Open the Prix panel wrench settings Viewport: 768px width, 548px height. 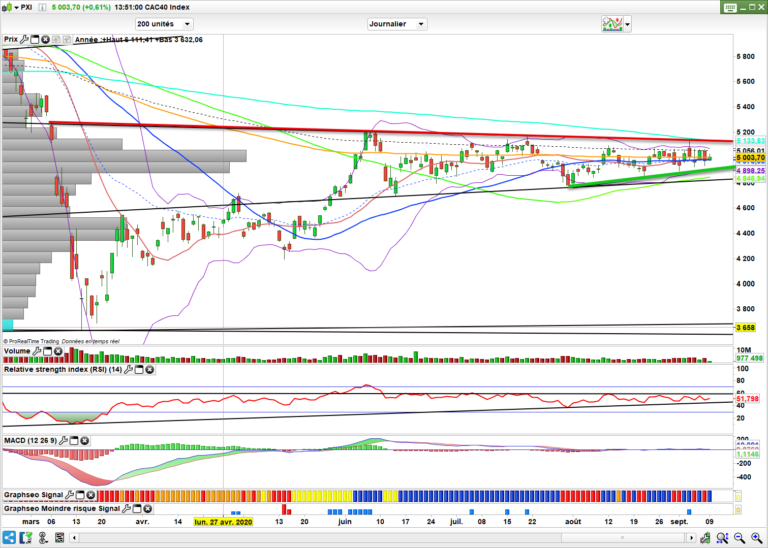(x=24, y=39)
